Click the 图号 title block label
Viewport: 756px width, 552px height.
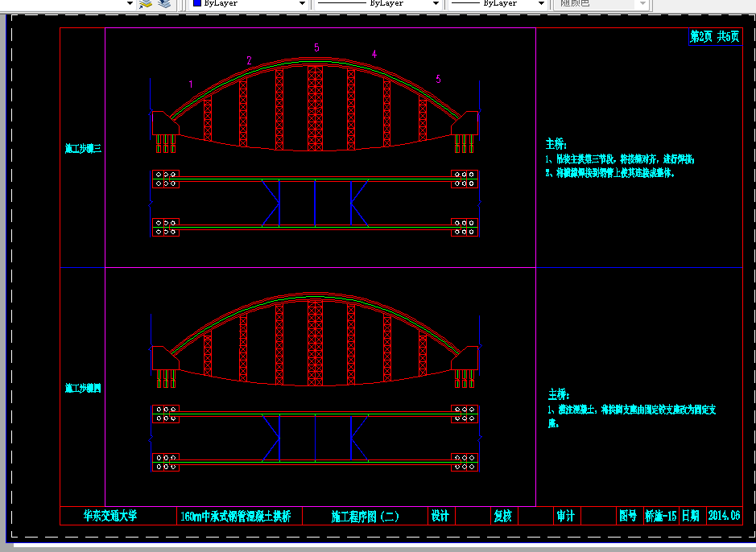coord(628,516)
